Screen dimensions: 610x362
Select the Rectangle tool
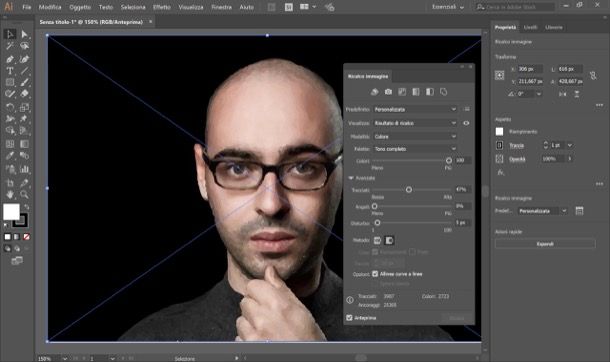tap(10, 82)
